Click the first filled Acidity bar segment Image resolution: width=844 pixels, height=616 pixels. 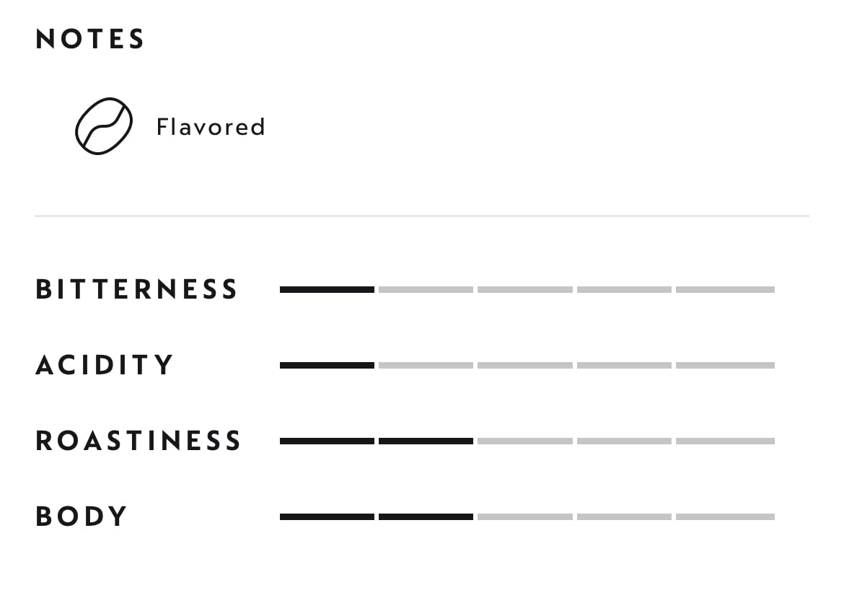pos(327,365)
